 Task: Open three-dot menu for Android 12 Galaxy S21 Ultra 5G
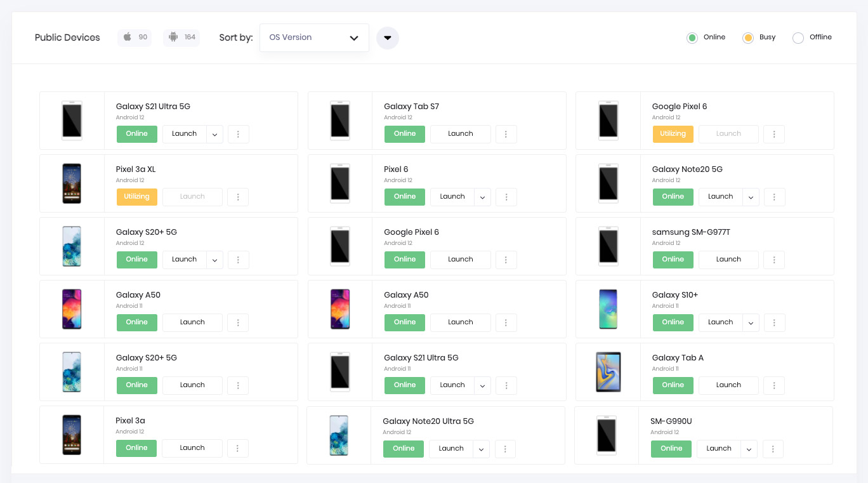pyautogui.click(x=238, y=134)
